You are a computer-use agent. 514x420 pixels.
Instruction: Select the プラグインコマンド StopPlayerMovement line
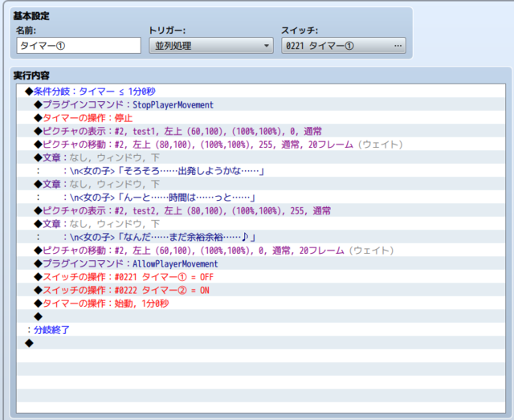(261, 104)
